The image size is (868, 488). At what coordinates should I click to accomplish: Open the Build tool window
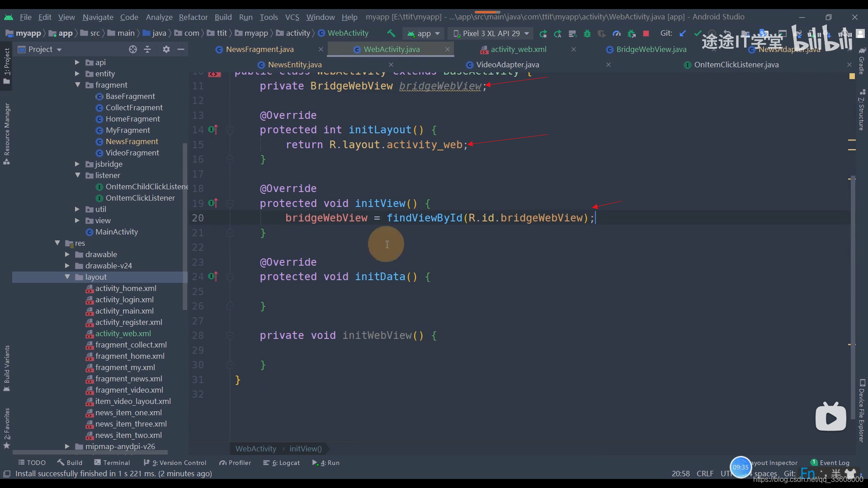click(x=70, y=463)
